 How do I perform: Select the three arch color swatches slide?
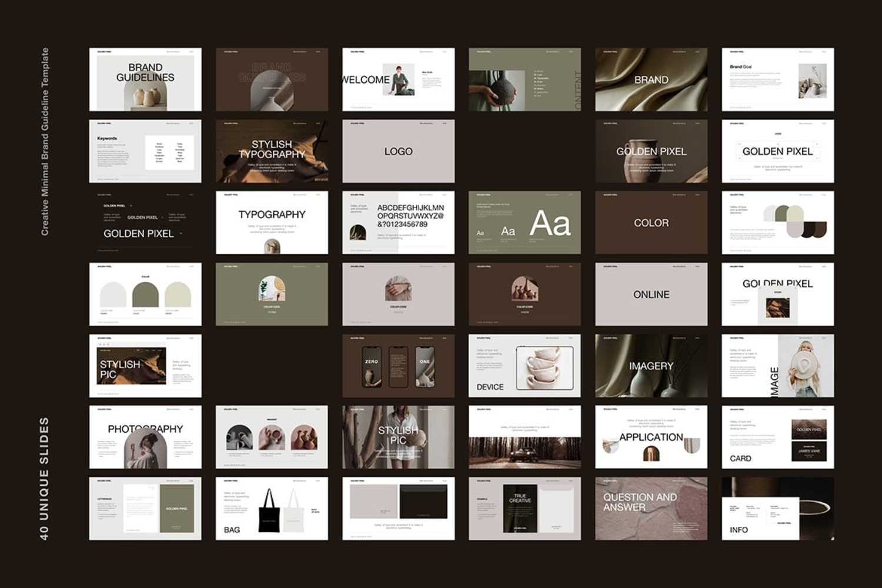pos(145,294)
